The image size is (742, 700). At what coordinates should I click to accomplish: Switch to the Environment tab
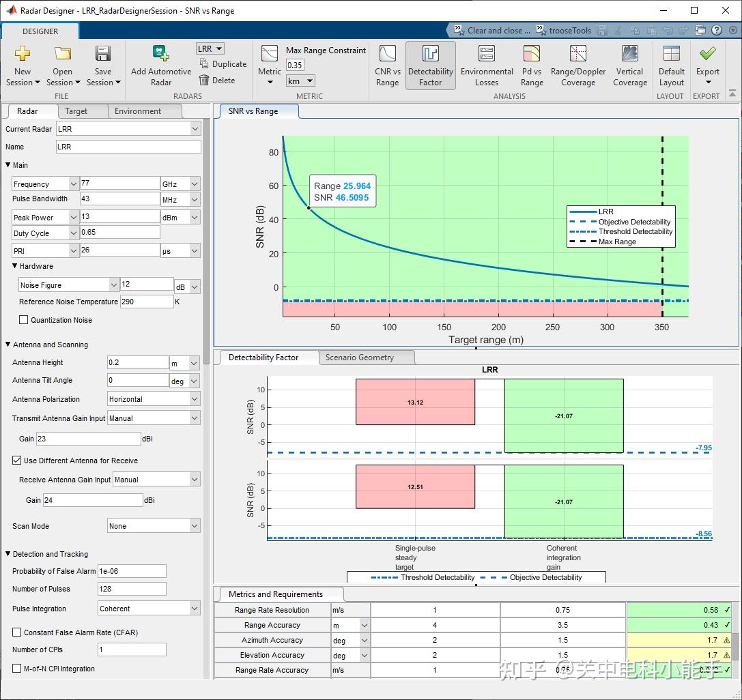pyautogui.click(x=138, y=111)
